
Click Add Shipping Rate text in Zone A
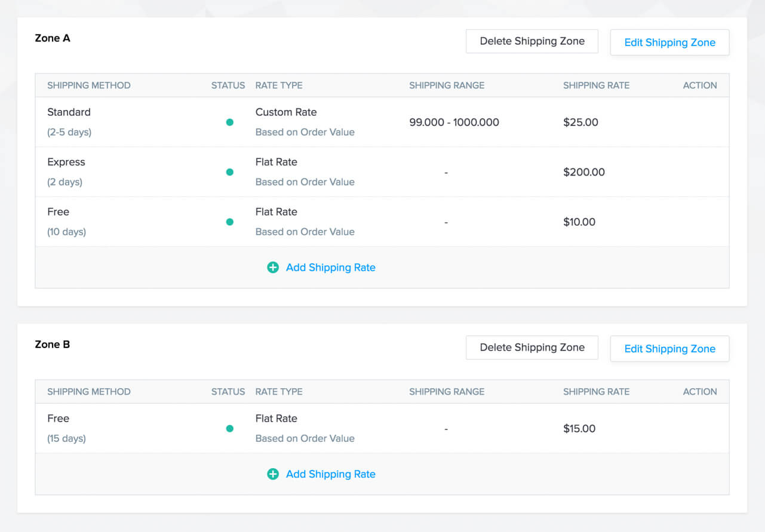[x=330, y=267]
